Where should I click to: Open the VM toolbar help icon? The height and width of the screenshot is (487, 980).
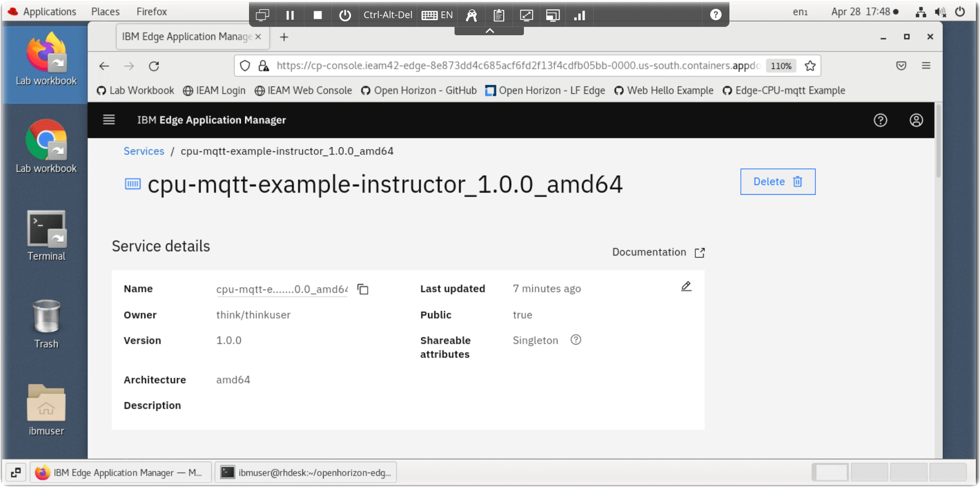[715, 15]
